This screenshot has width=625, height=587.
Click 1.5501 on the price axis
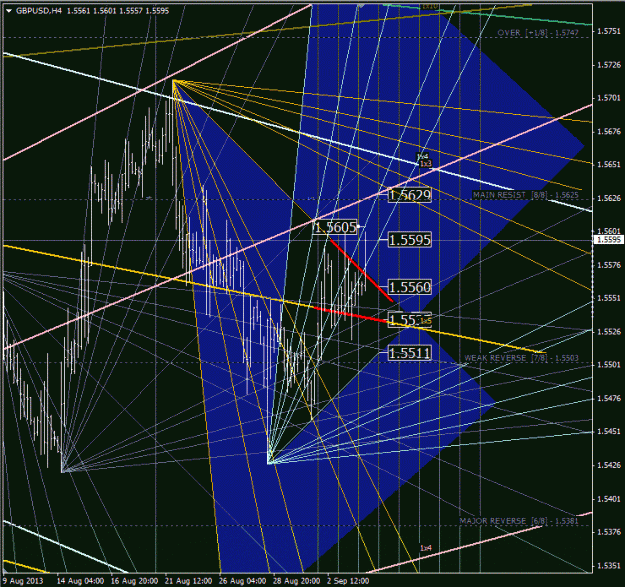[x=609, y=365]
